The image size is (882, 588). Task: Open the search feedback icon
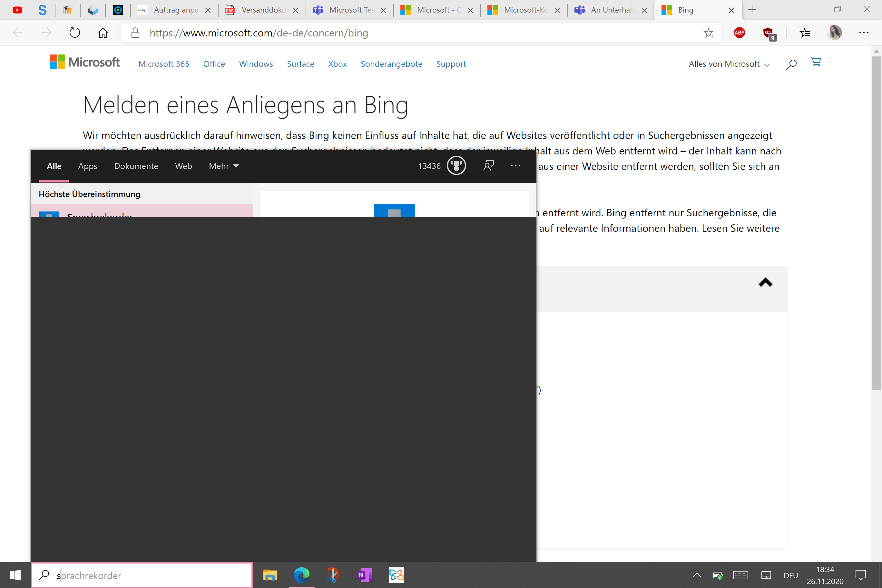[489, 166]
